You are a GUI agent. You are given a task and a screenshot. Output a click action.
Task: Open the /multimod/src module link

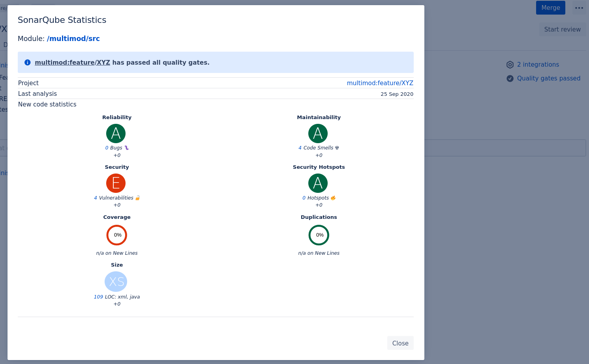(73, 39)
